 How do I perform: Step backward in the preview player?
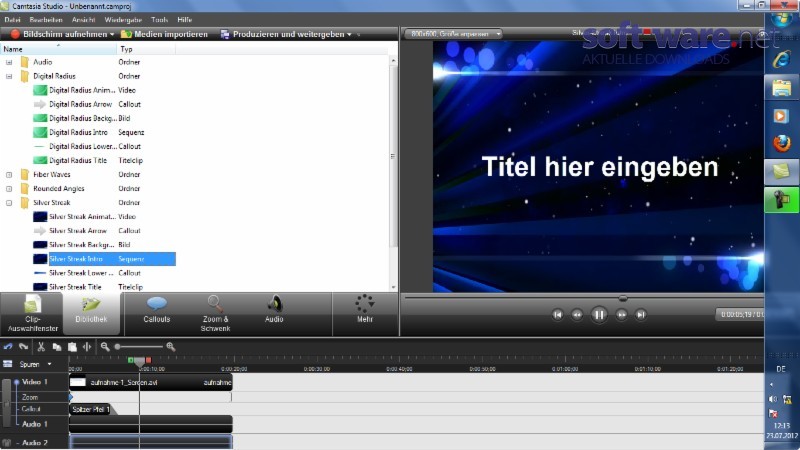(x=577, y=315)
